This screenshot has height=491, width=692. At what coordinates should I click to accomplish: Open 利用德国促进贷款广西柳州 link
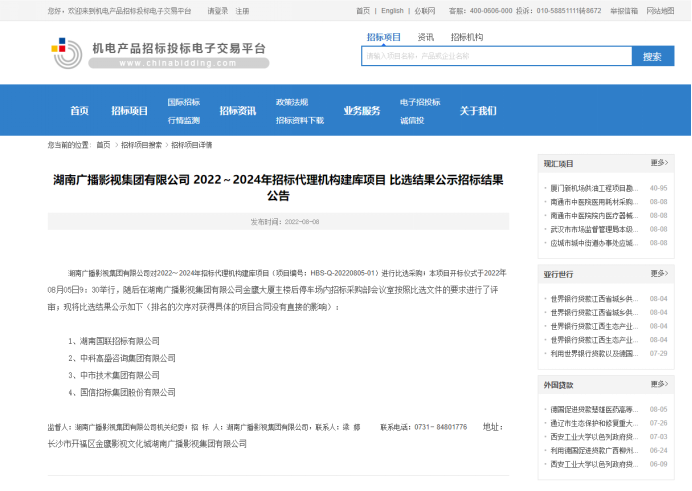click(x=594, y=450)
